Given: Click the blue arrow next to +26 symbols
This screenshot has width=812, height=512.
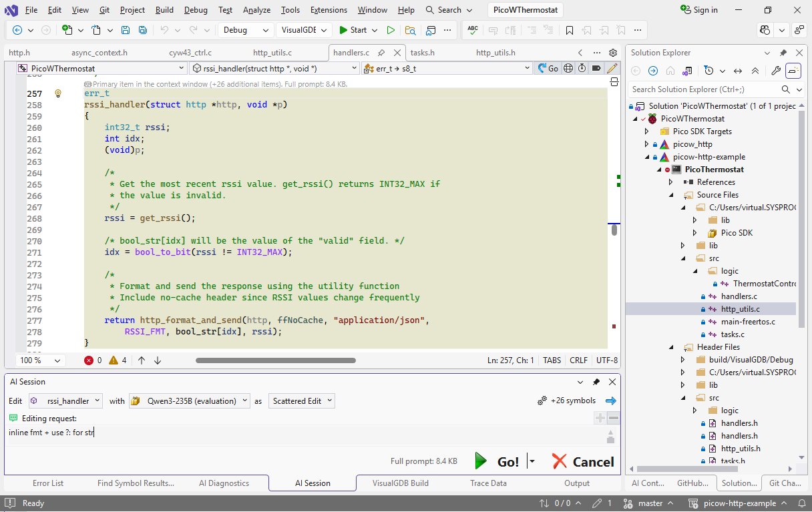Looking at the screenshot, I should 610,401.
